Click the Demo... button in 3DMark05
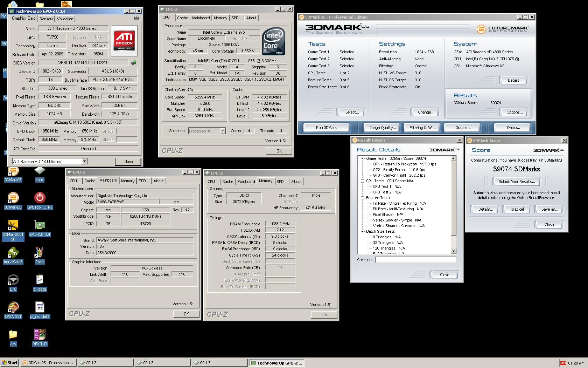 (513, 128)
